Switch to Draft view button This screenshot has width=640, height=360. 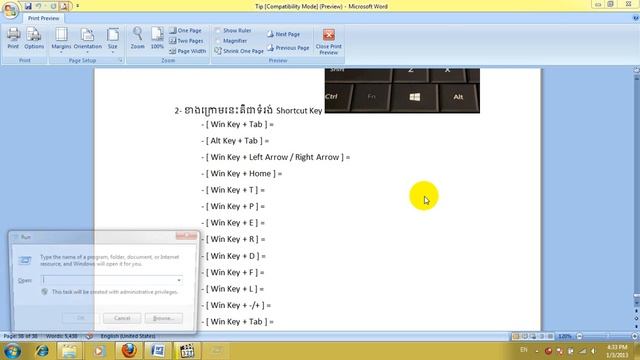(550, 336)
